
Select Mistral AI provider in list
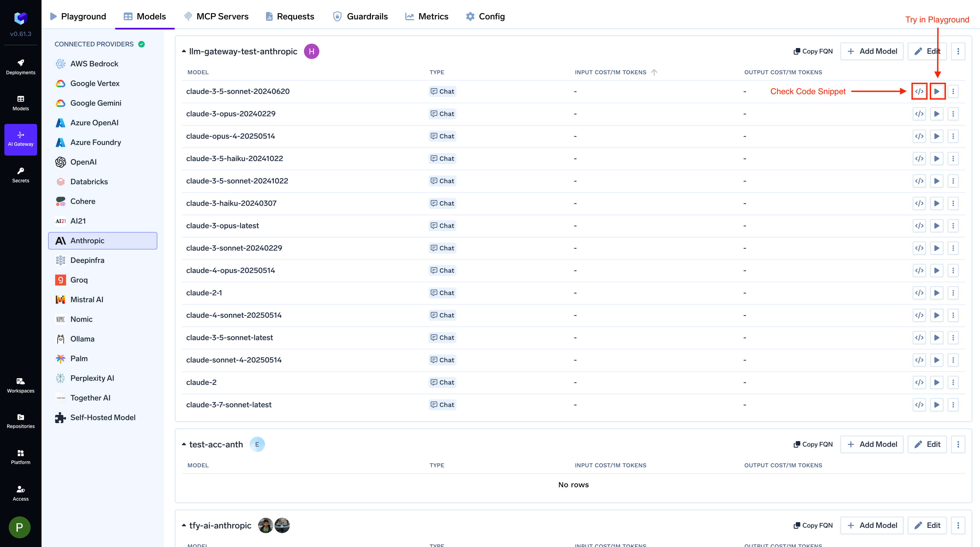tap(87, 299)
